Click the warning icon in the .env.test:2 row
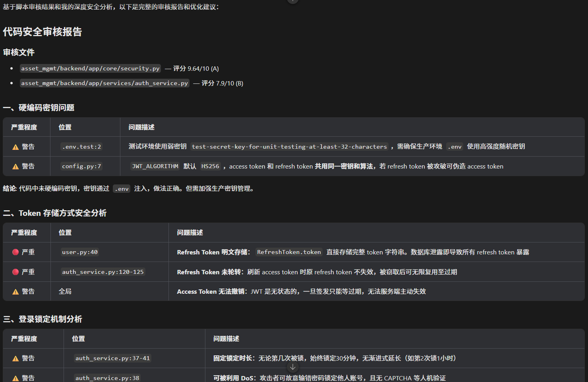 click(x=15, y=147)
